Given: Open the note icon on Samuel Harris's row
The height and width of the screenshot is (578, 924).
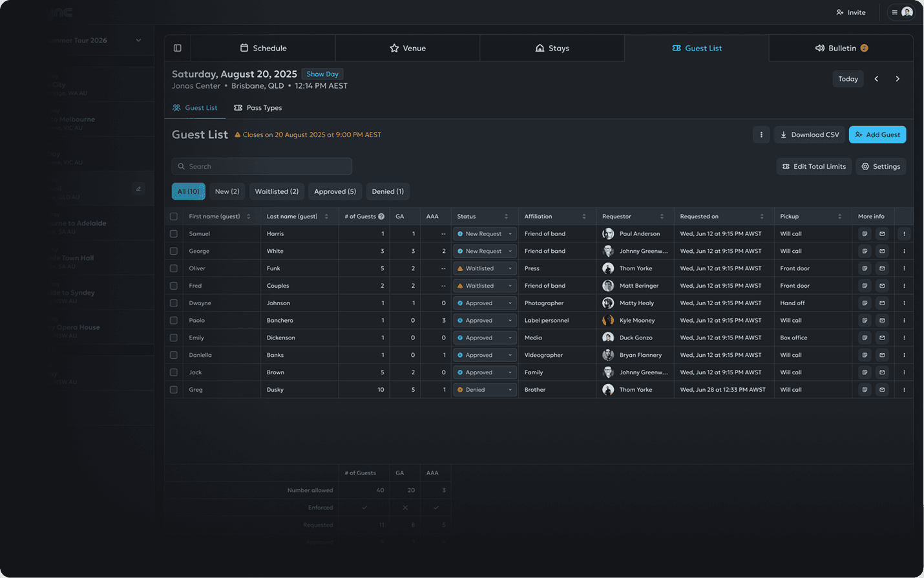Looking at the screenshot, I should [865, 233].
